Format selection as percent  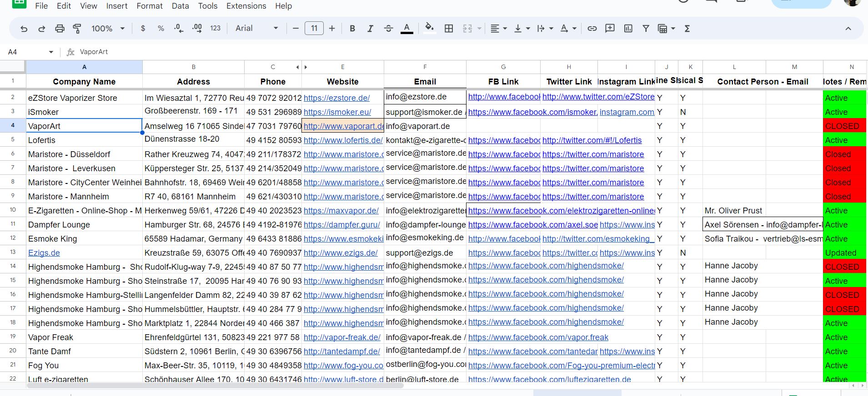(x=161, y=29)
